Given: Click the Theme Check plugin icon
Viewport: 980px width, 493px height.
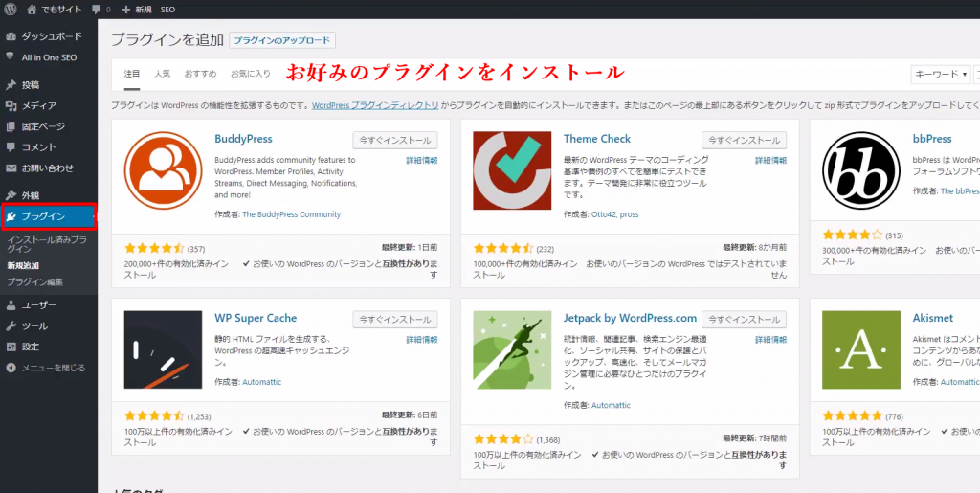Looking at the screenshot, I should point(512,170).
